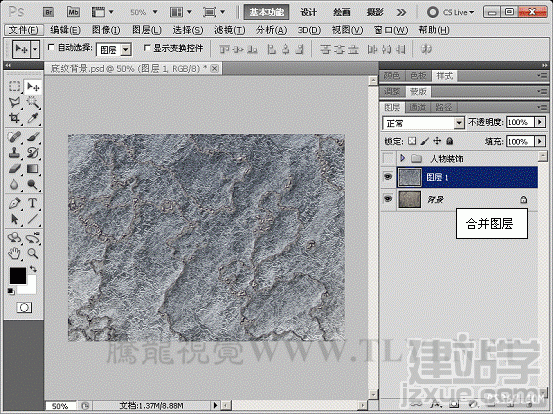Screen dimensions: 553x414
Task: Launch Bridge with the Br icon
Action: pyautogui.click(x=49, y=12)
